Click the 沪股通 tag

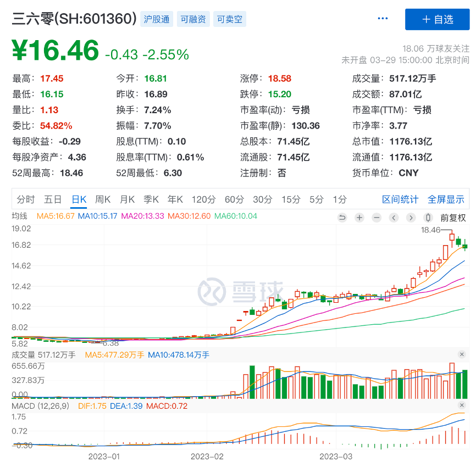point(157,19)
